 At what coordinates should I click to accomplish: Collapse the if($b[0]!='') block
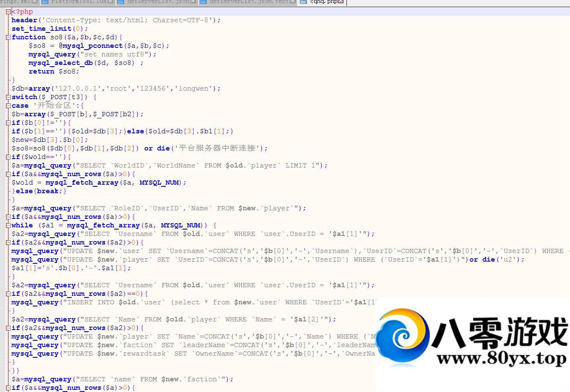click(8, 123)
